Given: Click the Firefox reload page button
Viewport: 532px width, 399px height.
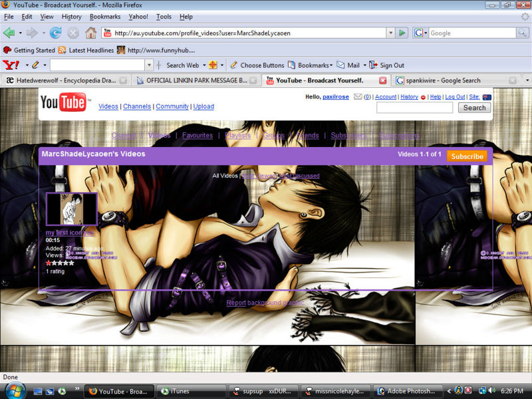Looking at the screenshot, I should [55, 33].
